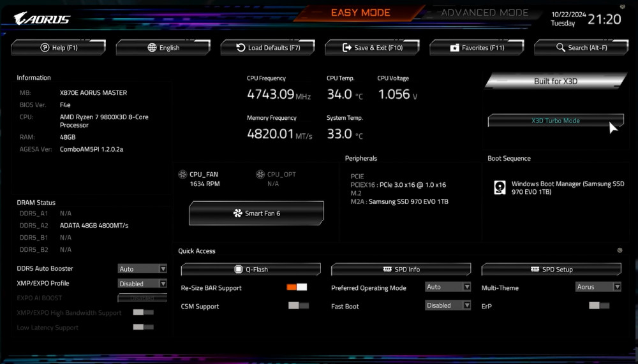Click Load Defaults (F7)
The height and width of the screenshot is (364, 638).
[x=268, y=48]
